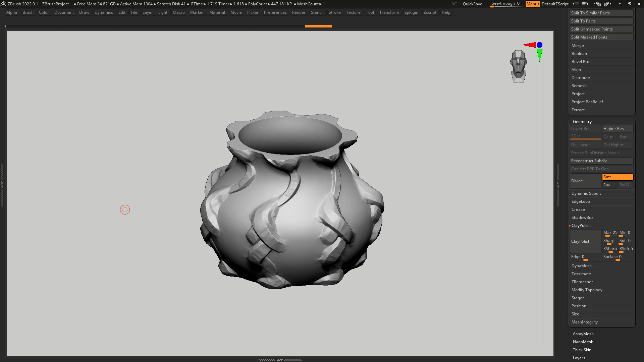Click Split Unmasked Points button
This screenshot has width=644, height=362.
(601, 29)
